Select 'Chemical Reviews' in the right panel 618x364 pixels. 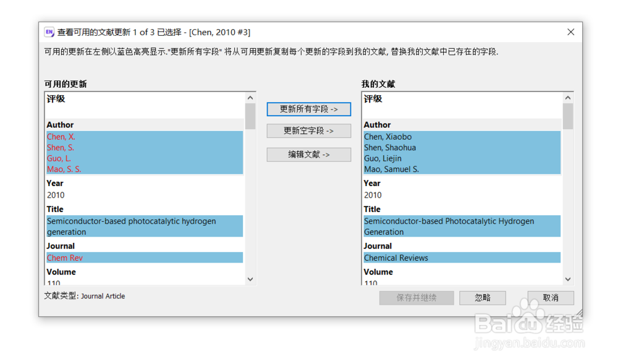click(x=397, y=258)
